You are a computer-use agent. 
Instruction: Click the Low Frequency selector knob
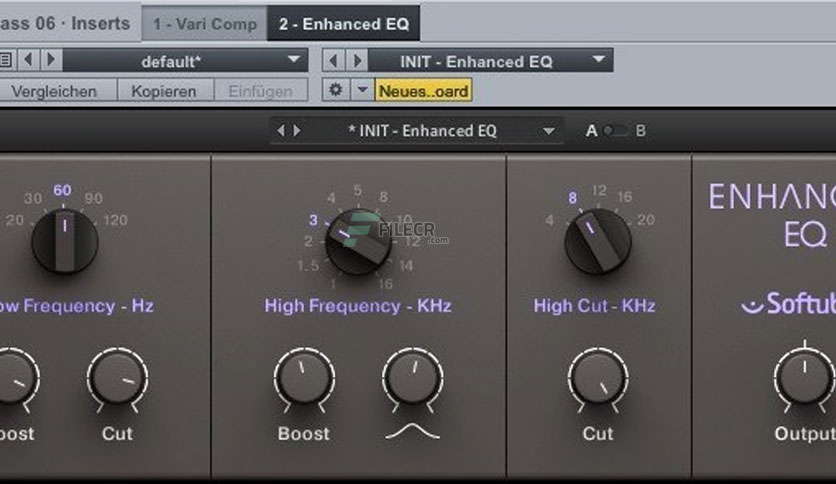[65, 241]
